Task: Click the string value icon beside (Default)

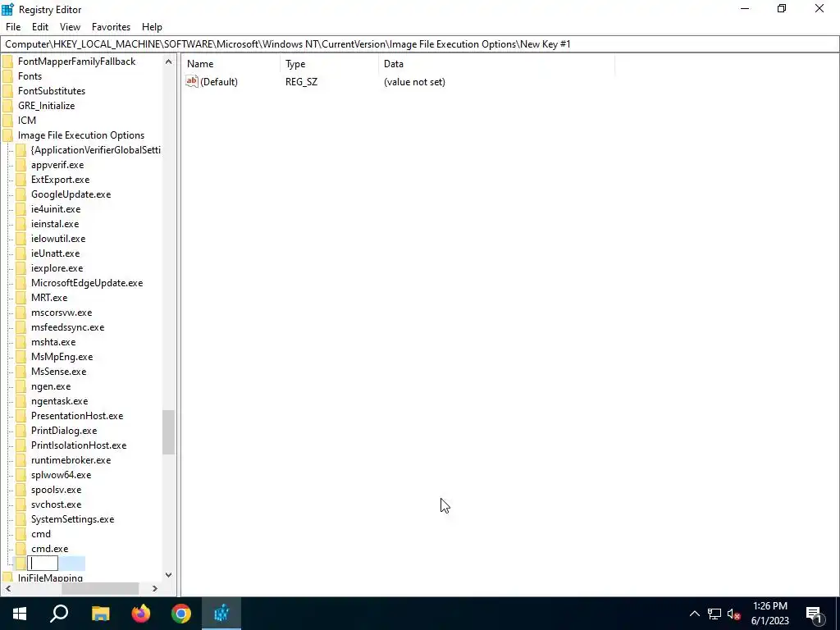Action: pos(192,81)
